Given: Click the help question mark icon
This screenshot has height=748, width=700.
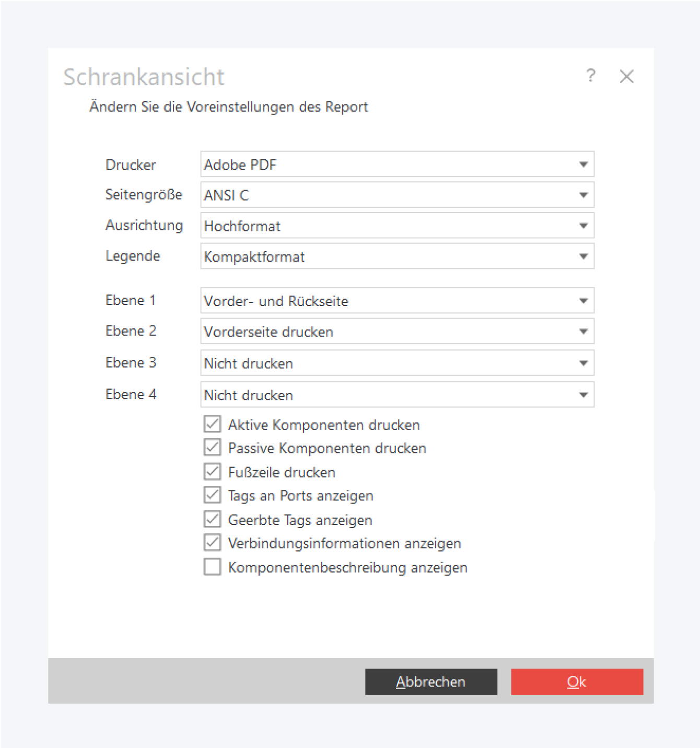Looking at the screenshot, I should tap(591, 76).
